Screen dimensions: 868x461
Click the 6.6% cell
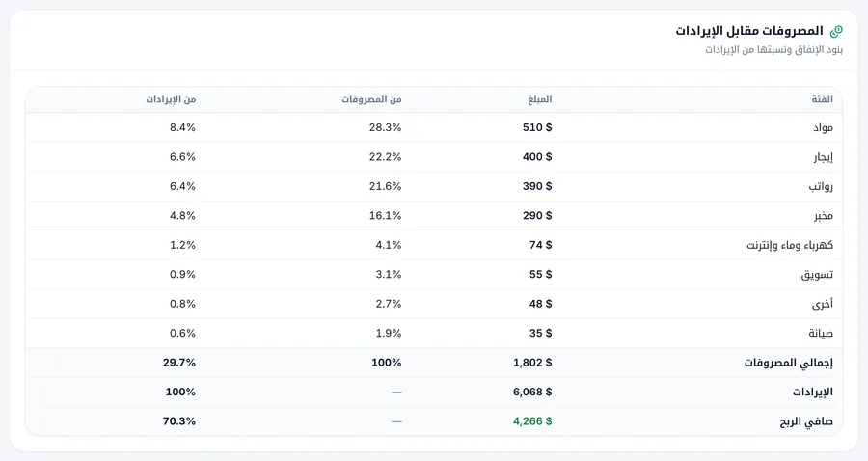click(x=182, y=156)
